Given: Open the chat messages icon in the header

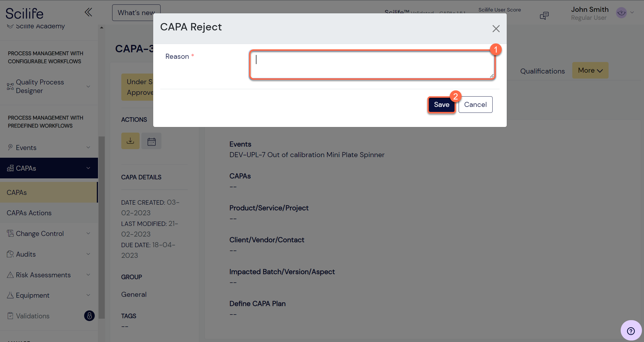Looking at the screenshot, I should click(x=544, y=16).
